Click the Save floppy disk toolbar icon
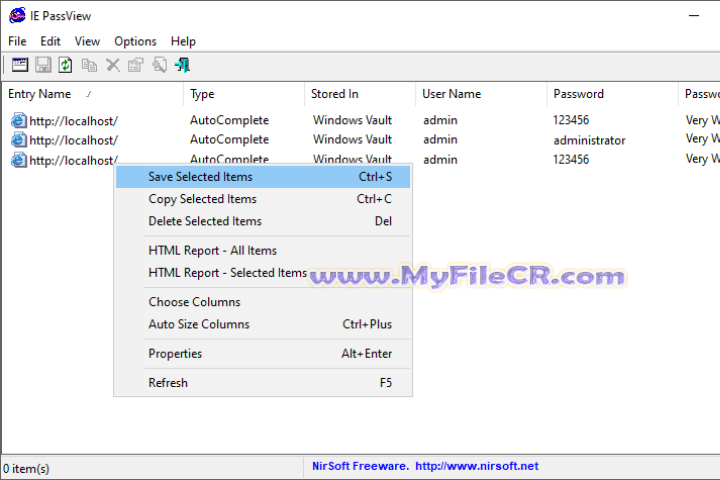 click(43, 65)
